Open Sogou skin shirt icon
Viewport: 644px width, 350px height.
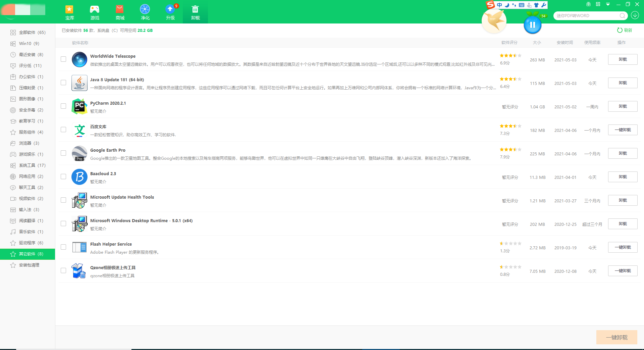click(x=536, y=5)
